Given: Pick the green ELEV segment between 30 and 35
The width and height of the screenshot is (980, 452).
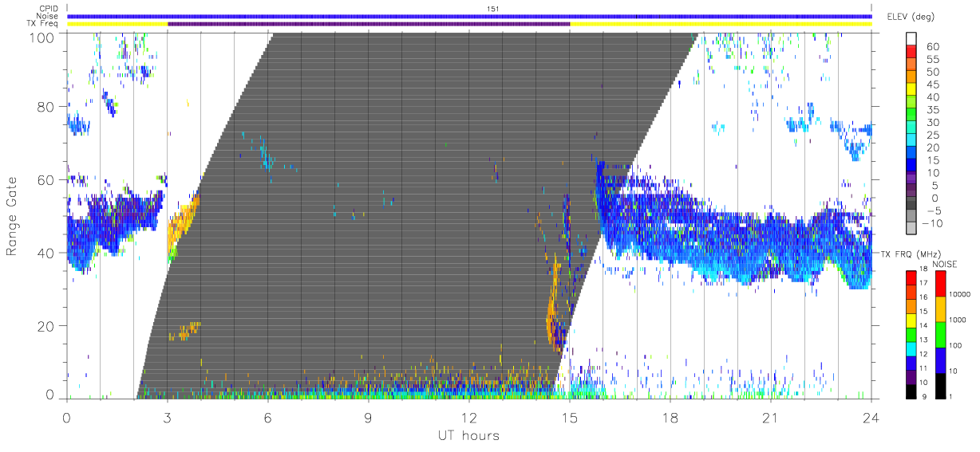Looking at the screenshot, I should coord(911,116).
